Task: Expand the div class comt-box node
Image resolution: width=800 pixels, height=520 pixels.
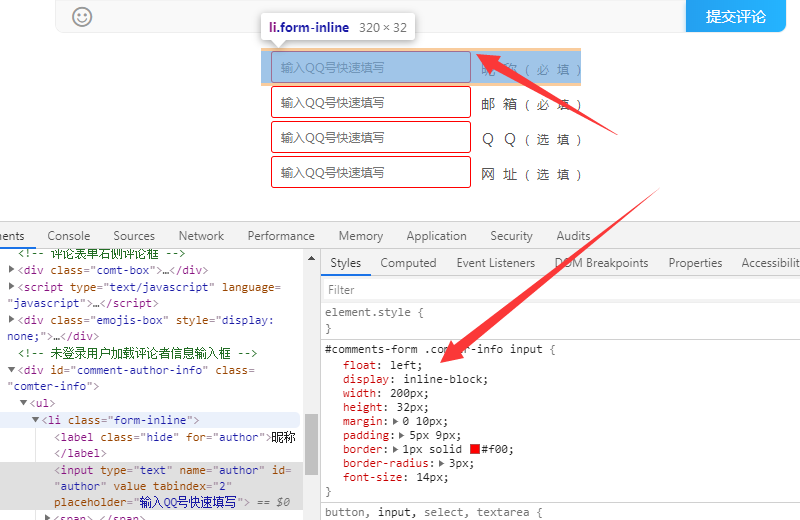Action: (x=11, y=269)
